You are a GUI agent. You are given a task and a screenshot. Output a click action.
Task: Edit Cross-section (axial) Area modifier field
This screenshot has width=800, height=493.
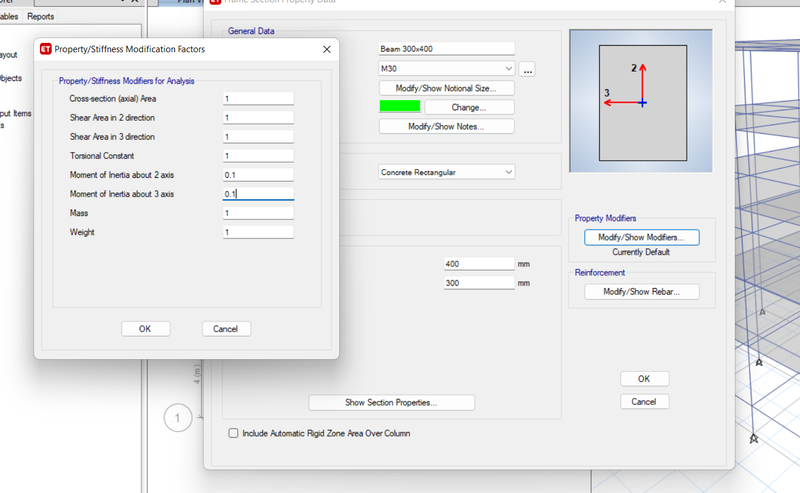(x=258, y=98)
